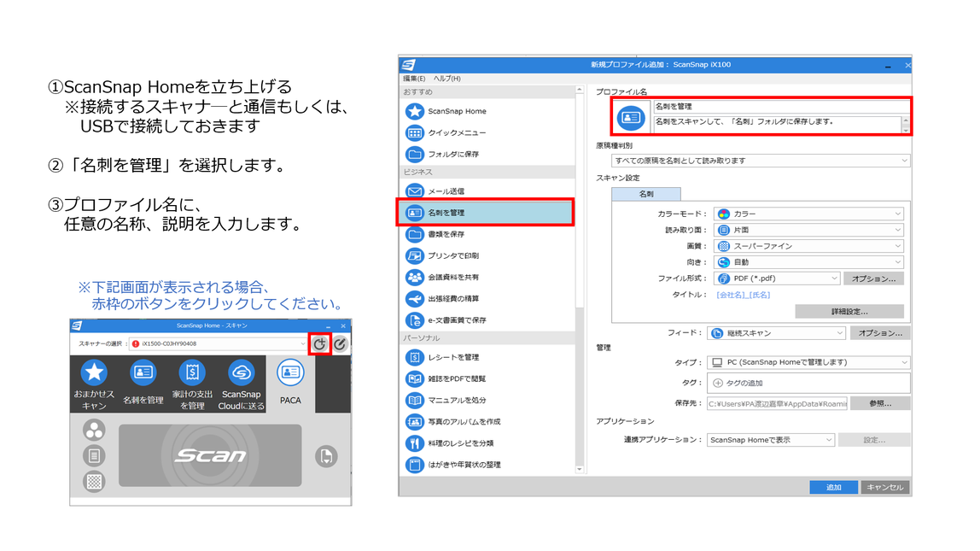Open the ファイル形式 PDF dropdown
This screenshot has height=551, width=980.
pos(777,278)
